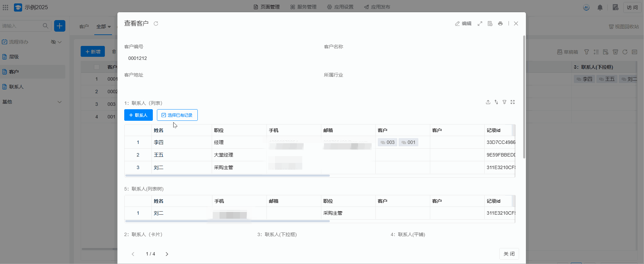Open the notification bell
This screenshot has width=644, height=264.
click(x=600, y=7)
